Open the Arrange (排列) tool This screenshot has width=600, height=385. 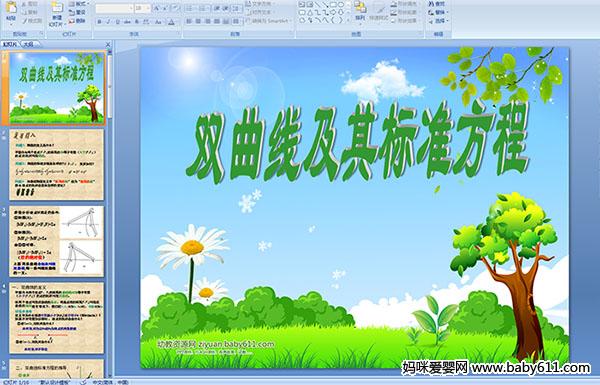click(360, 10)
